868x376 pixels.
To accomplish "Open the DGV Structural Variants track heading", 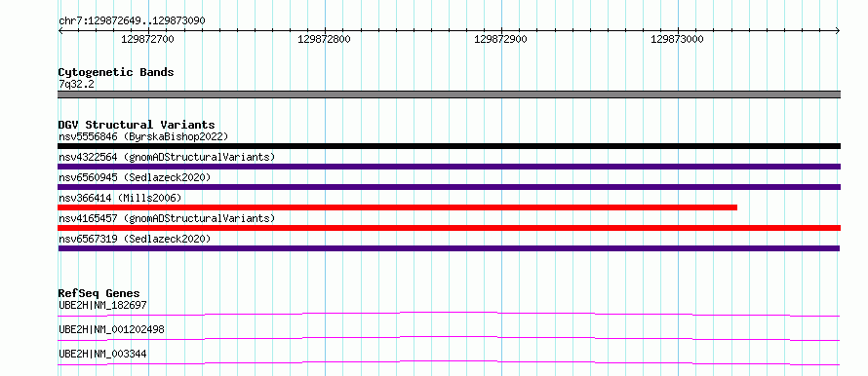I will (x=137, y=125).
